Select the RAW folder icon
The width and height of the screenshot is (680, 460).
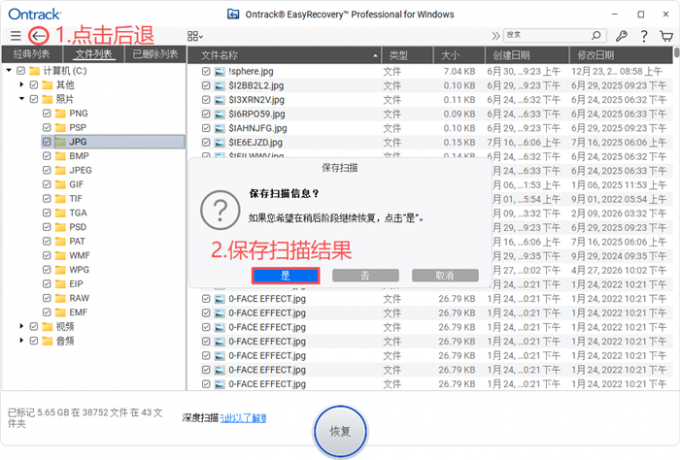pyautogui.click(x=60, y=298)
